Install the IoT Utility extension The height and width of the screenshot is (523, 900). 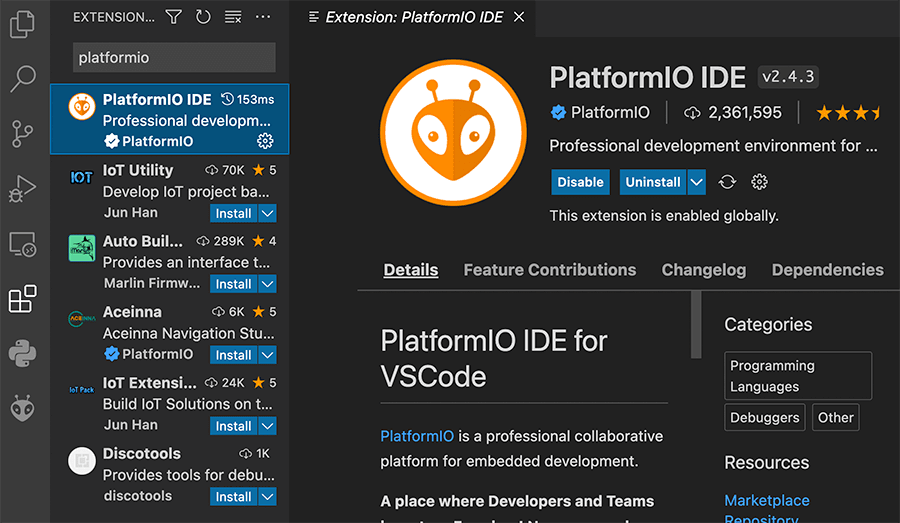point(234,213)
